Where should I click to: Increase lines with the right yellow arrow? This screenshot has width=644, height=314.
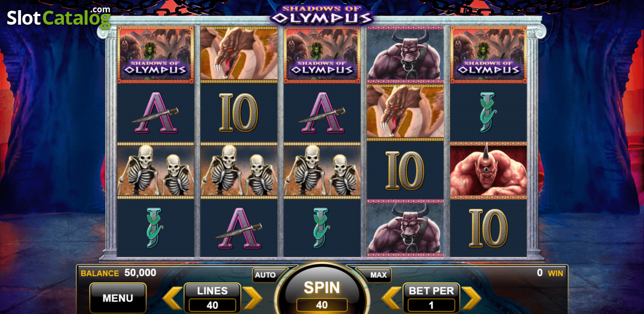pyautogui.click(x=252, y=298)
